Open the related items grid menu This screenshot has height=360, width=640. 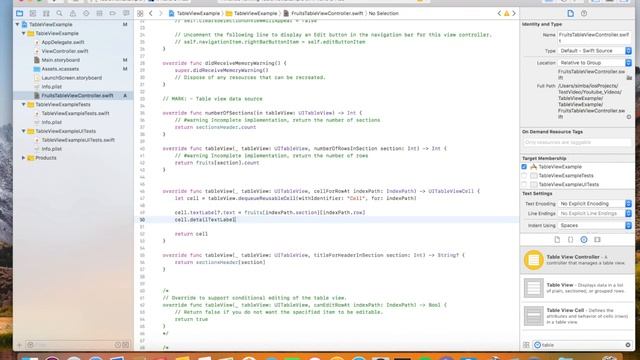click(x=140, y=13)
